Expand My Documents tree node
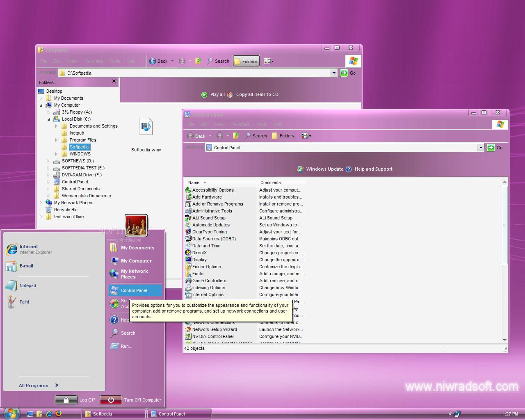The image size is (525, 420). (x=41, y=98)
